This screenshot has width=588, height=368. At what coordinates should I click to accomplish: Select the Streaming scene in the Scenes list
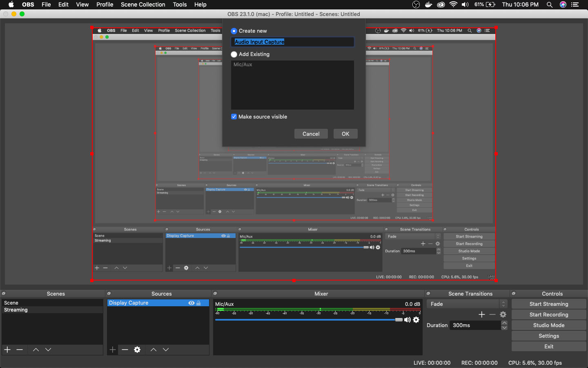pyautogui.click(x=52, y=310)
